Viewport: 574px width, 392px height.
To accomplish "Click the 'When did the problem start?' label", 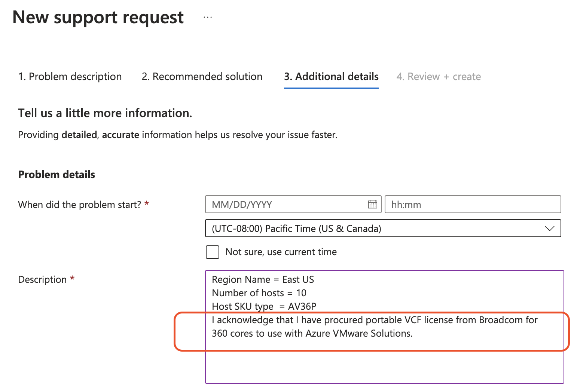I will click(x=80, y=205).
